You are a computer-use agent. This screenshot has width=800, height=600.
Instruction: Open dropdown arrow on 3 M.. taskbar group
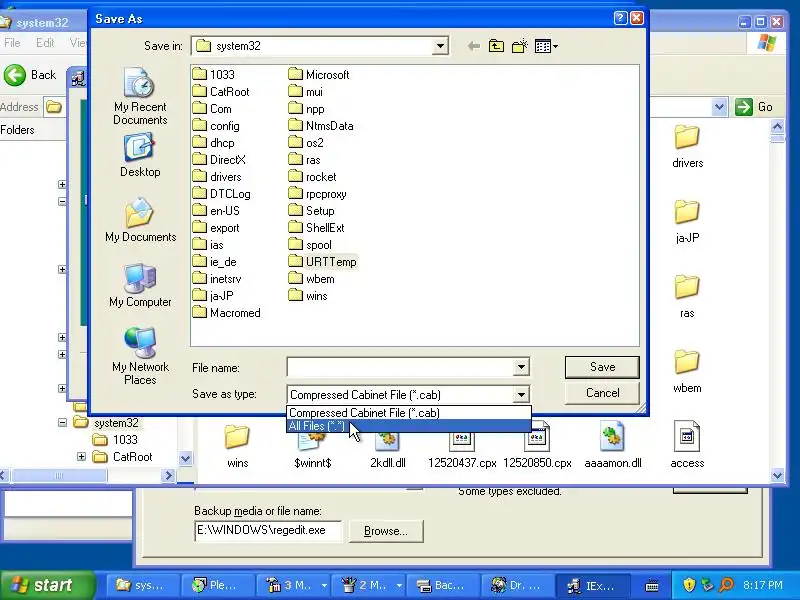coord(324,585)
